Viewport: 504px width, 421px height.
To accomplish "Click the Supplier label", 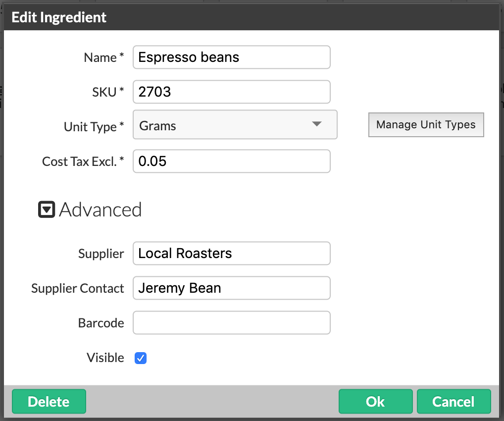I will (x=101, y=254).
